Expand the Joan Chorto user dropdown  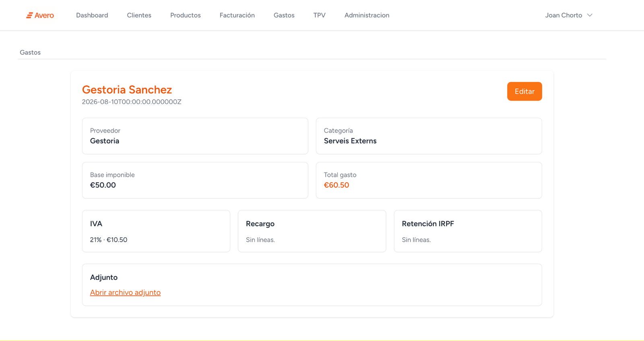point(569,15)
